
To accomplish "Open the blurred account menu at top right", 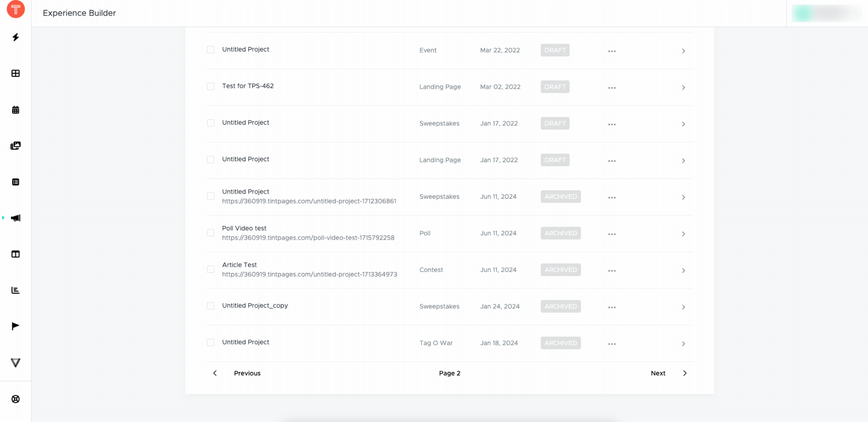I will click(827, 13).
